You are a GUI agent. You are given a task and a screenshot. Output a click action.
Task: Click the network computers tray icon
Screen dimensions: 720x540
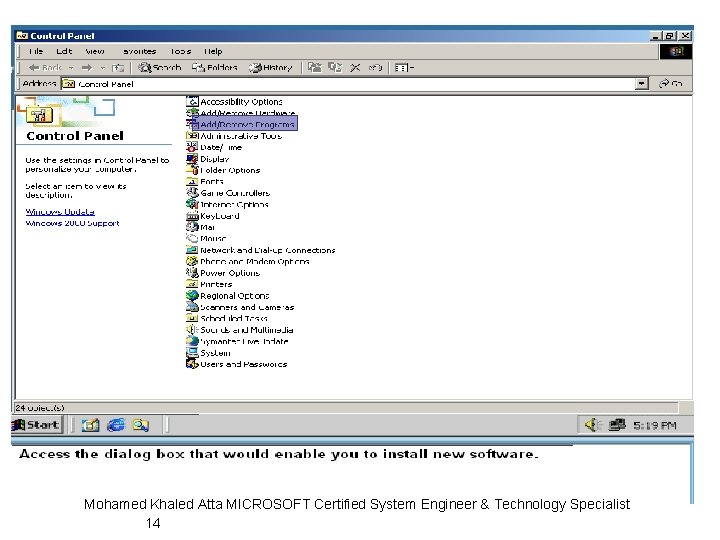617,425
